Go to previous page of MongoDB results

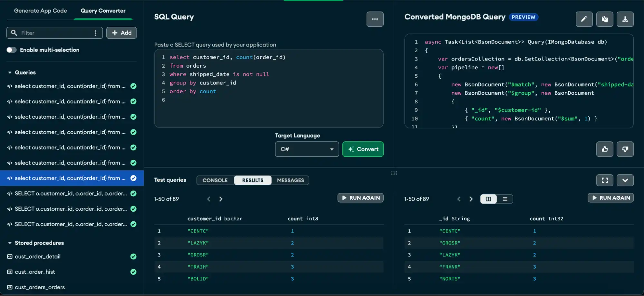click(x=459, y=199)
